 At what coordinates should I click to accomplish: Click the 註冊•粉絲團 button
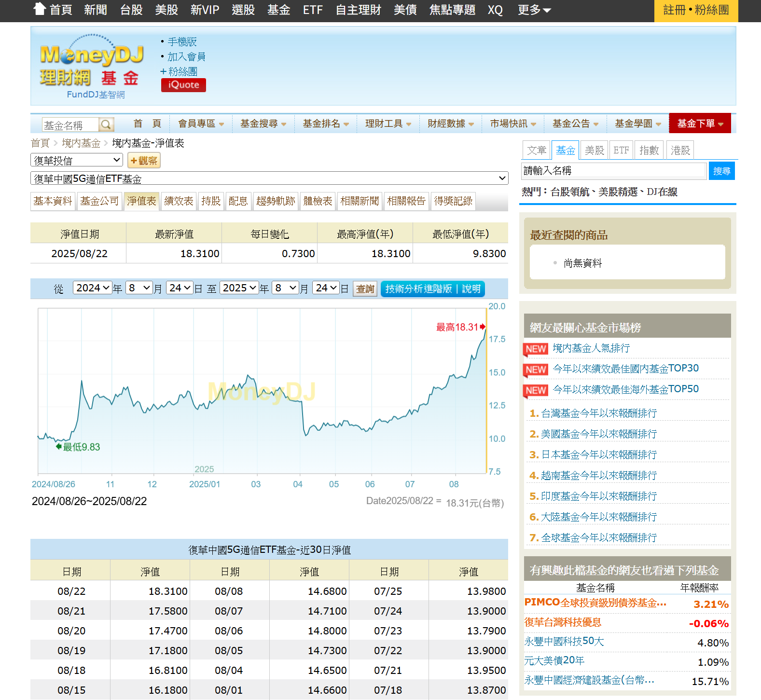(x=696, y=10)
